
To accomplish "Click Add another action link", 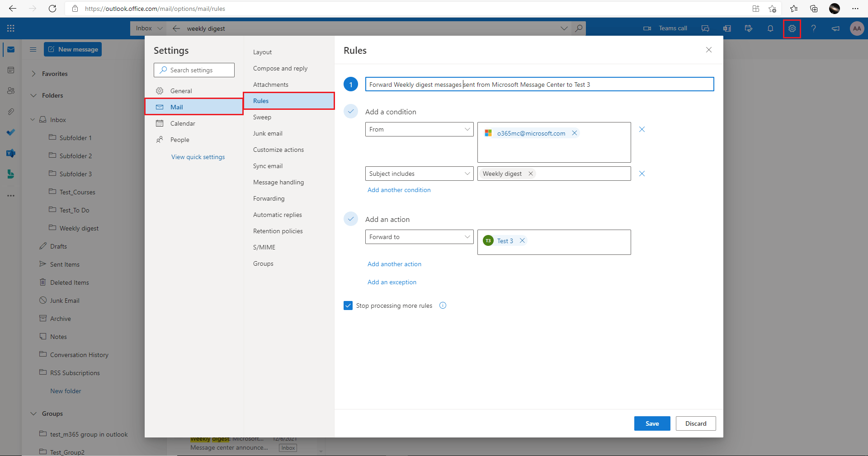I will (x=394, y=264).
